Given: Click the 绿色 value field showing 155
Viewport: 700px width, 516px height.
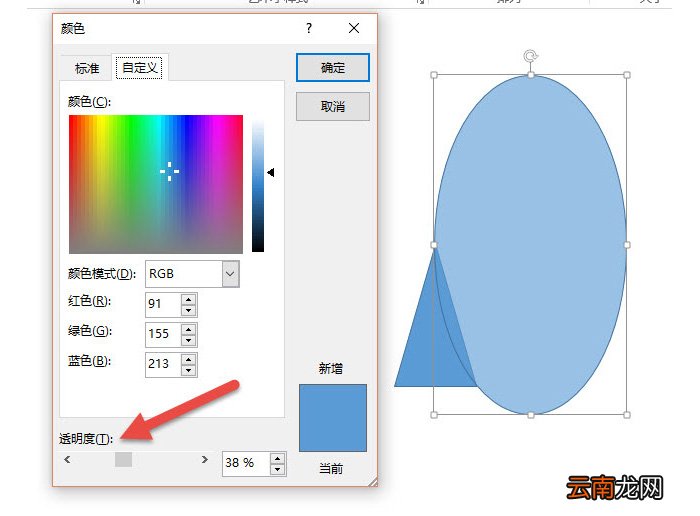Looking at the screenshot, I should coord(163,334).
